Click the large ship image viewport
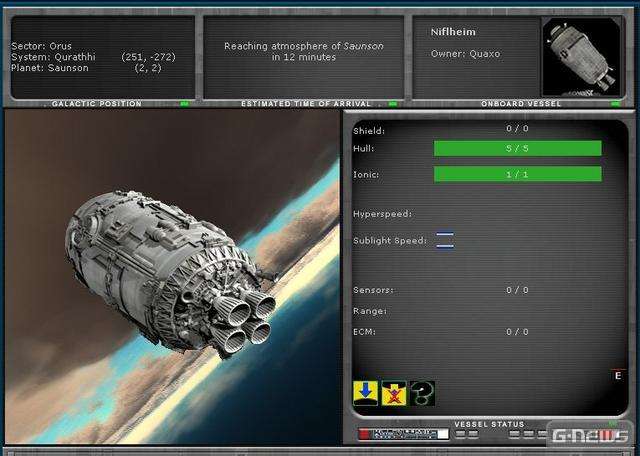The width and height of the screenshot is (640, 456). click(x=172, y=277)
